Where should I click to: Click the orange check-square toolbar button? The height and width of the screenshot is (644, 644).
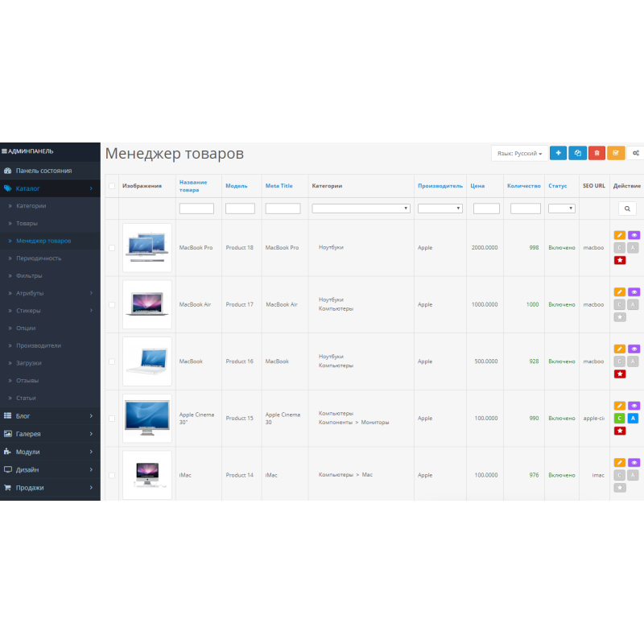616,153
